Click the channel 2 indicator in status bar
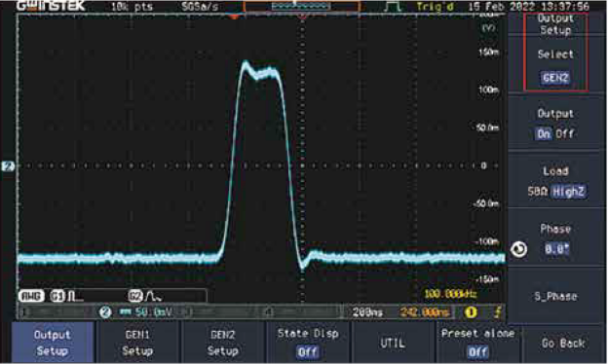 pos(104,312)
